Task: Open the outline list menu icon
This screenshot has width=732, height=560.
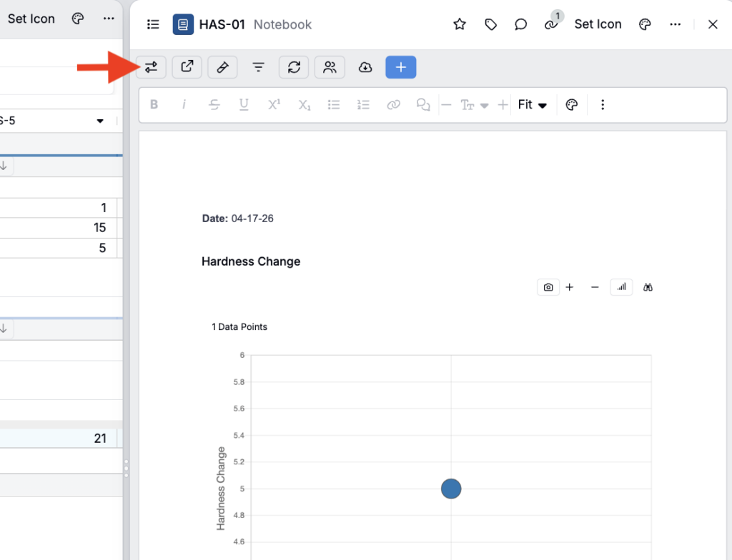Action: (x=152, y=24)
